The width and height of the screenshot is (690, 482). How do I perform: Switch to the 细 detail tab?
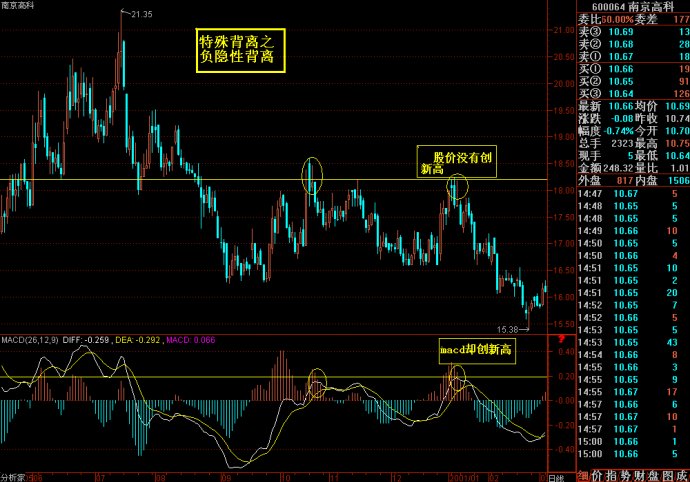point(583,476)
